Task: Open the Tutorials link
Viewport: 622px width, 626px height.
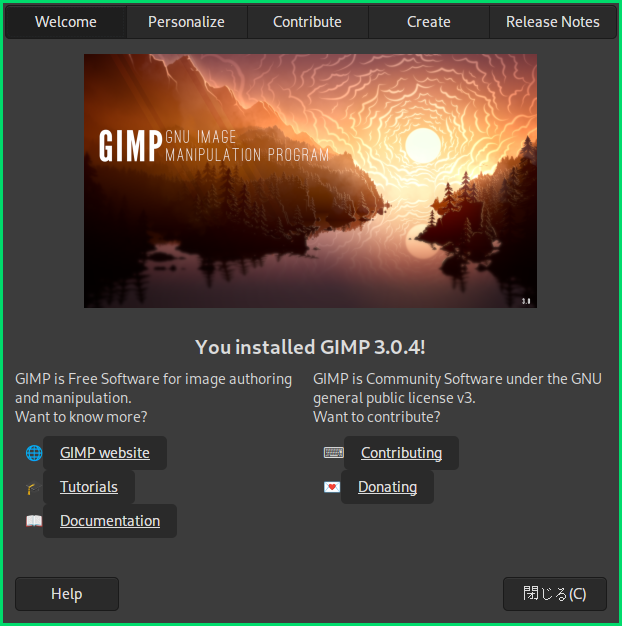Action: point(89,487)
